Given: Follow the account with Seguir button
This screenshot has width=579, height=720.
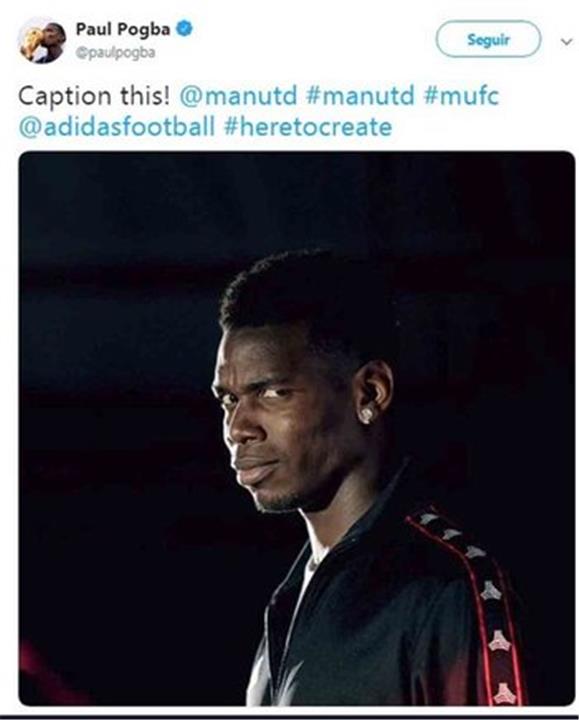Looking at the screenshot, I should (488, 39).
